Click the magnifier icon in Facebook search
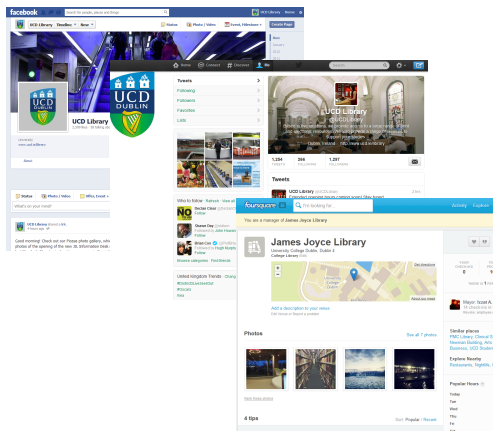Screen dimensions: 499x448 (165, 12)
